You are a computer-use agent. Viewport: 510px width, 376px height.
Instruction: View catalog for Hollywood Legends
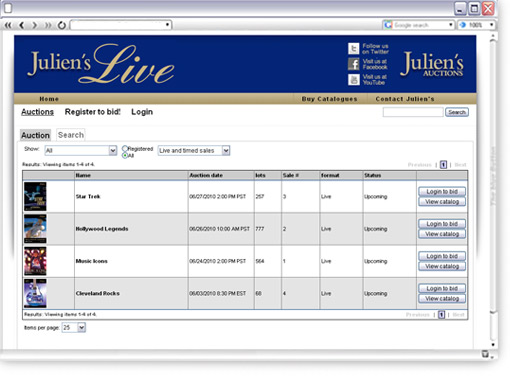(x=442, y=234)
